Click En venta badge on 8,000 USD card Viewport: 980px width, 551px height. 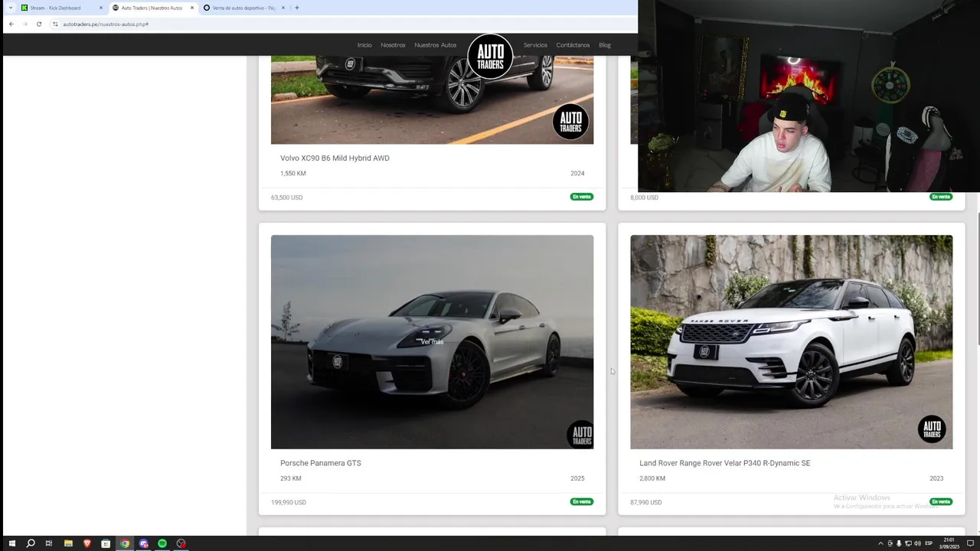pos(941,197)
